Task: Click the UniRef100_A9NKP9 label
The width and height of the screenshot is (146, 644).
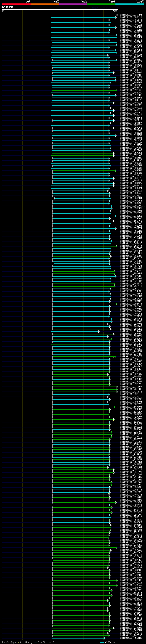Action: (131, 273)
